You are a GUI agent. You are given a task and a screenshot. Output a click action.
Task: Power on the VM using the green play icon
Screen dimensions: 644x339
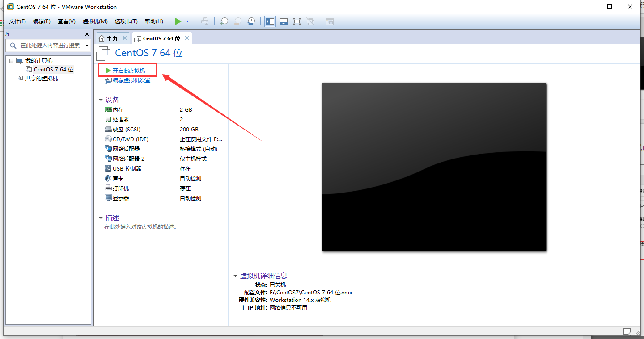pos(178,21)
